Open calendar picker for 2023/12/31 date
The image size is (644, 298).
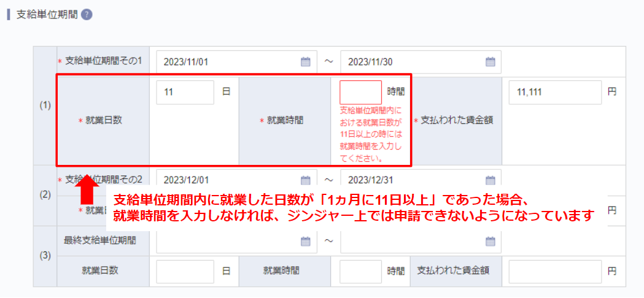[490, 180]
